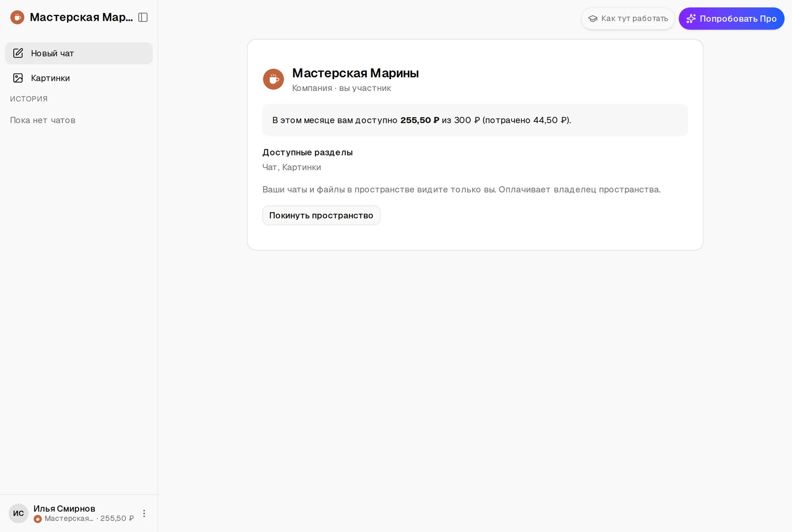Click the new chat pencil icon
The height and width of the screenshot is (532, 792).
(18, 53)
